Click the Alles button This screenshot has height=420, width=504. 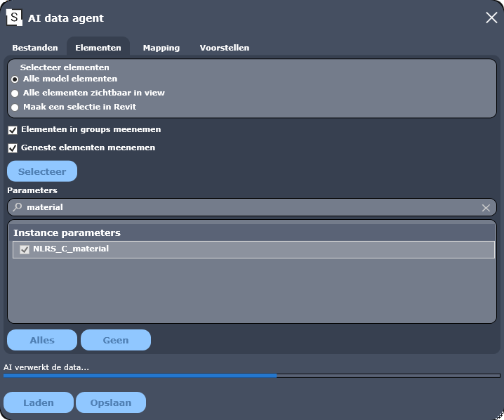click(42, 340)
